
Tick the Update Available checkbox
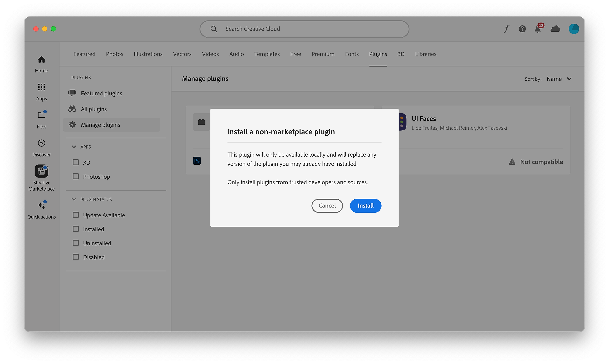76,215
